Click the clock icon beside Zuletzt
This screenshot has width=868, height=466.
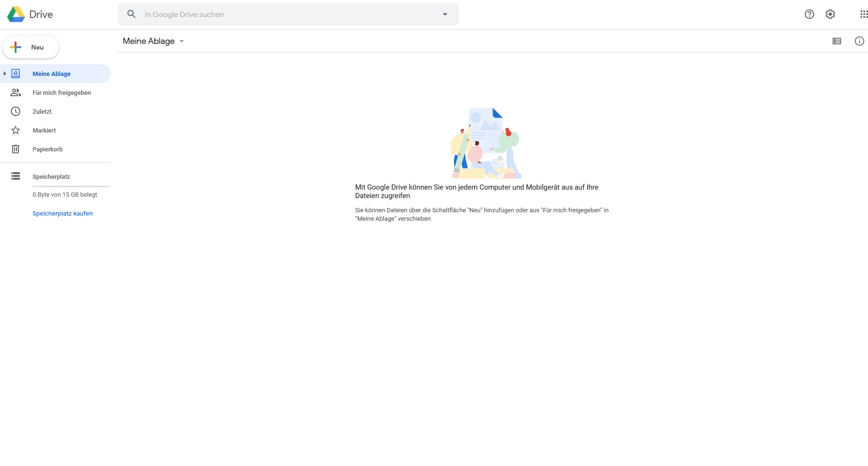(x=16, y=111)
